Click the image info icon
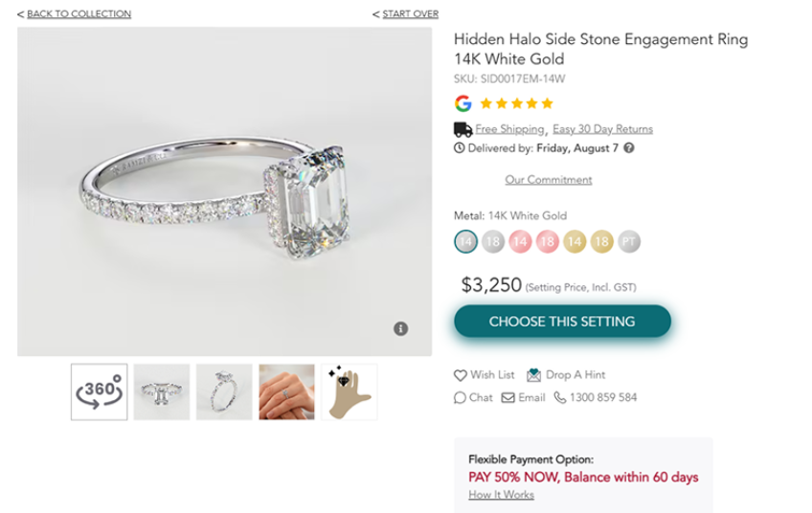Image resolution: width=812 pixels, height=513 pixels. (x=400, y=328)
